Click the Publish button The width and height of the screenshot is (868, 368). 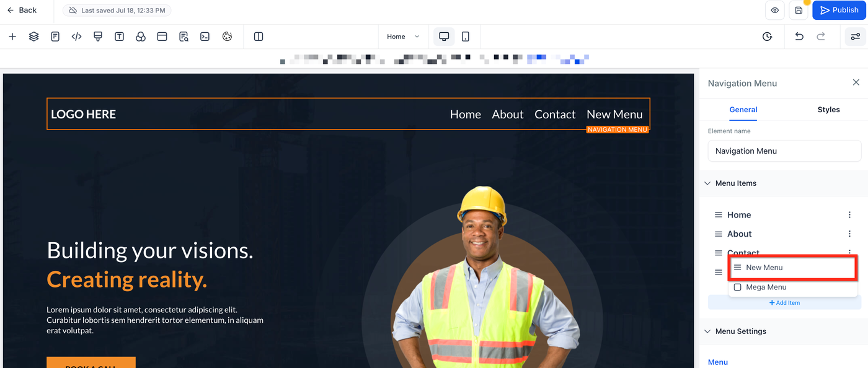coord(839,10)
